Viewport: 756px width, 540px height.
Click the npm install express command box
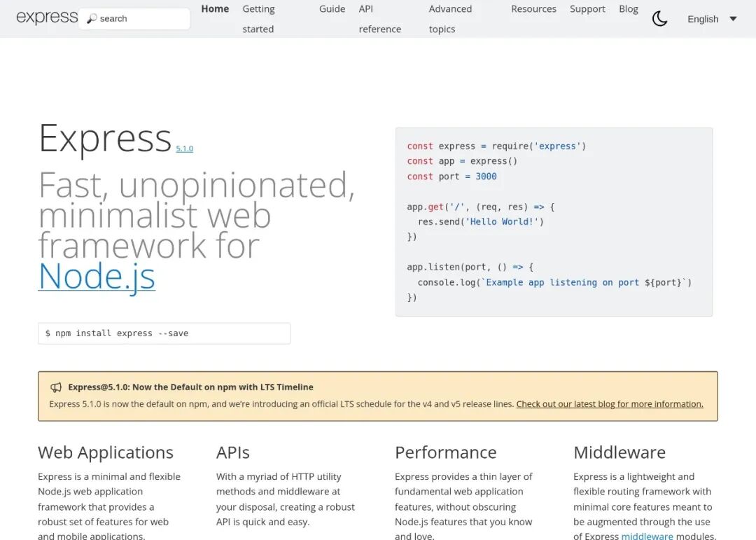[164, 333]
